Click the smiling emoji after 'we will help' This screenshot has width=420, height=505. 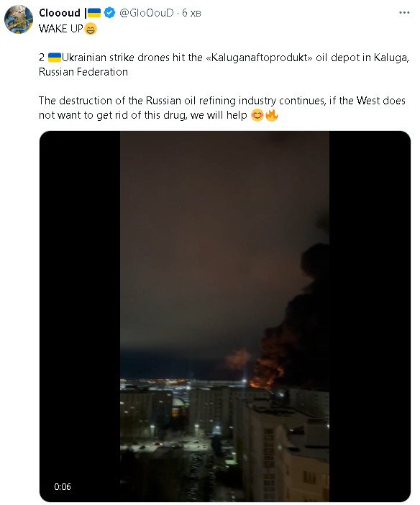click(x=257, y=115)
